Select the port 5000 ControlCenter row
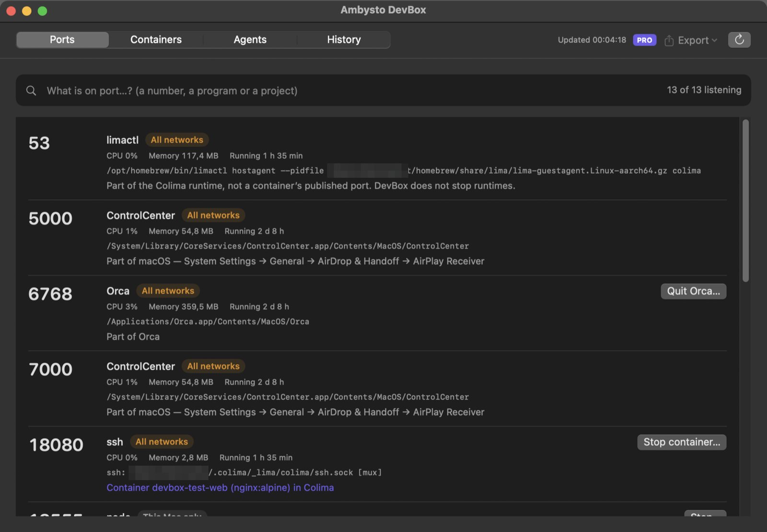767x532 pixels. (x=377, y=238)
